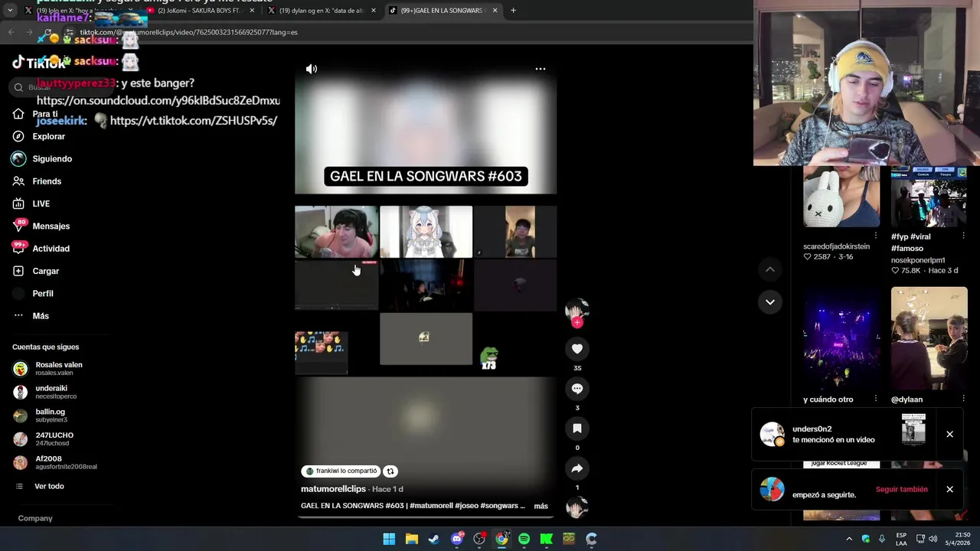Expand the caption with 'más'

pyautogui.click(x=541, y=506)
